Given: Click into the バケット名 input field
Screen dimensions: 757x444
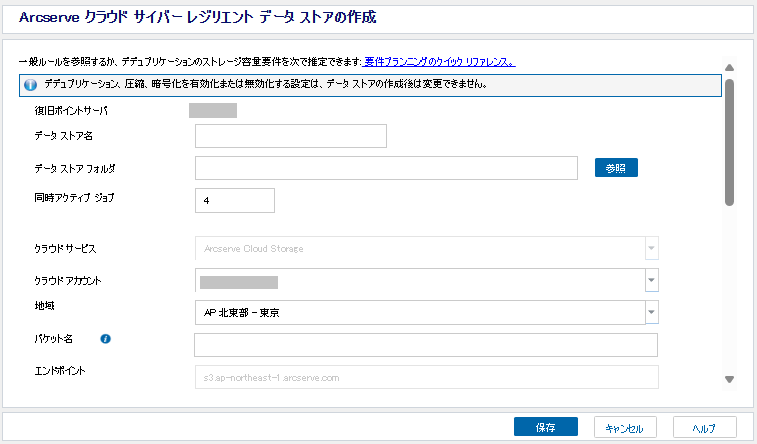Looking at the screenshot, I should point(425,345).
